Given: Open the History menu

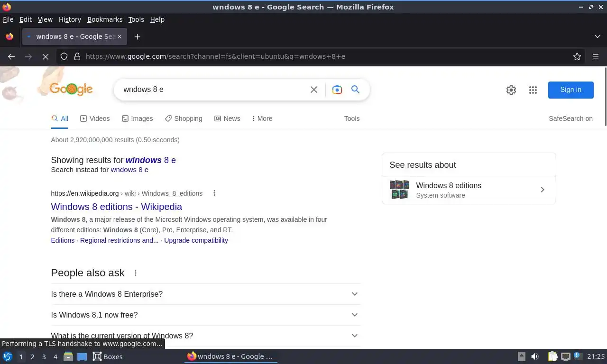Looking at the screenshot, I should [x=70, y=19].
